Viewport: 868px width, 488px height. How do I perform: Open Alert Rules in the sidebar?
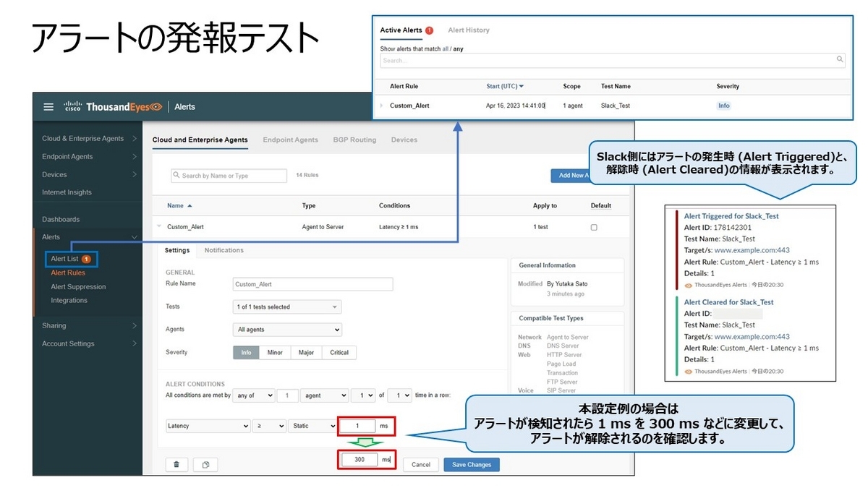[x=68, y=273]
